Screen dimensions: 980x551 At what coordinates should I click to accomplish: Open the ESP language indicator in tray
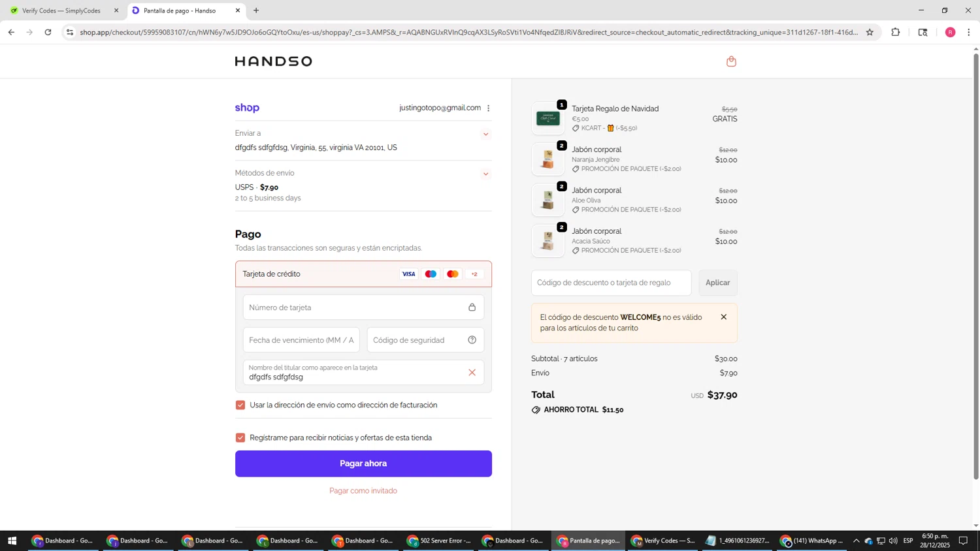(908, 541)
